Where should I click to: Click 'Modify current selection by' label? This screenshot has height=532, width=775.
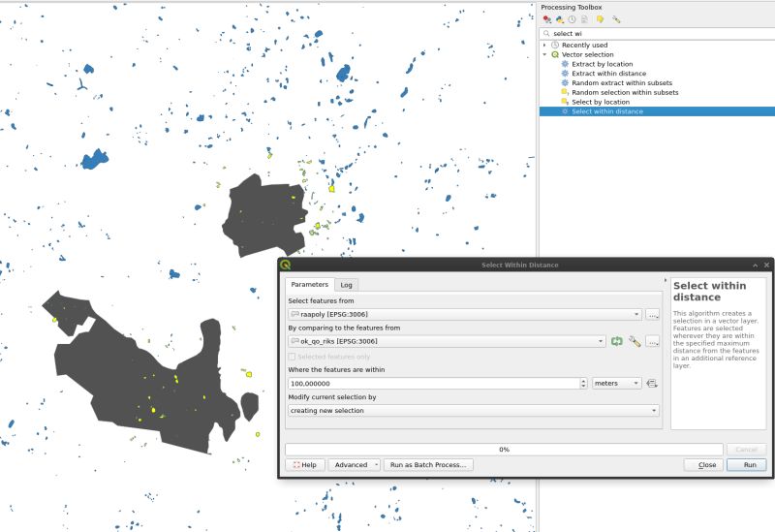(332, 397)
